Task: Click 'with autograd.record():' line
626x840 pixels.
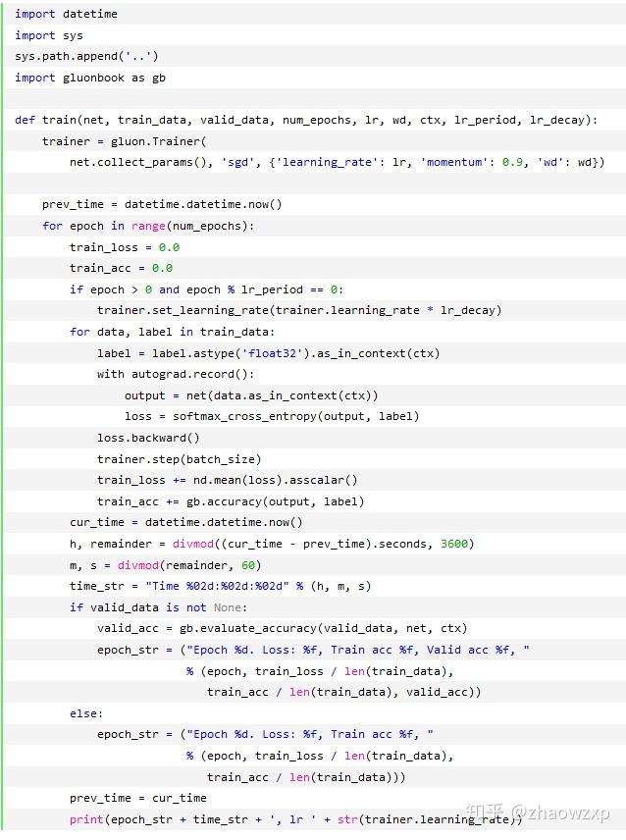Action: point(176,375)
